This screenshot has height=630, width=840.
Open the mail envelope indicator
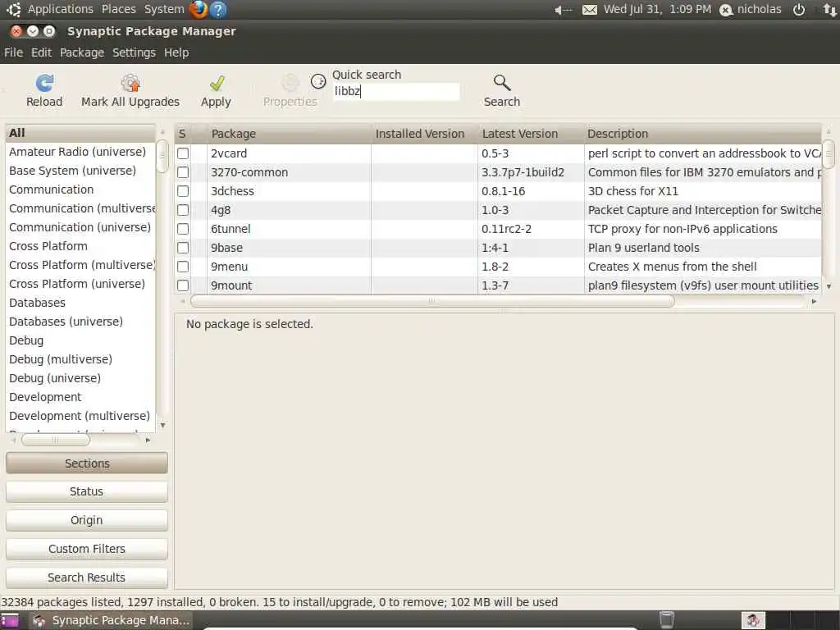589,10
